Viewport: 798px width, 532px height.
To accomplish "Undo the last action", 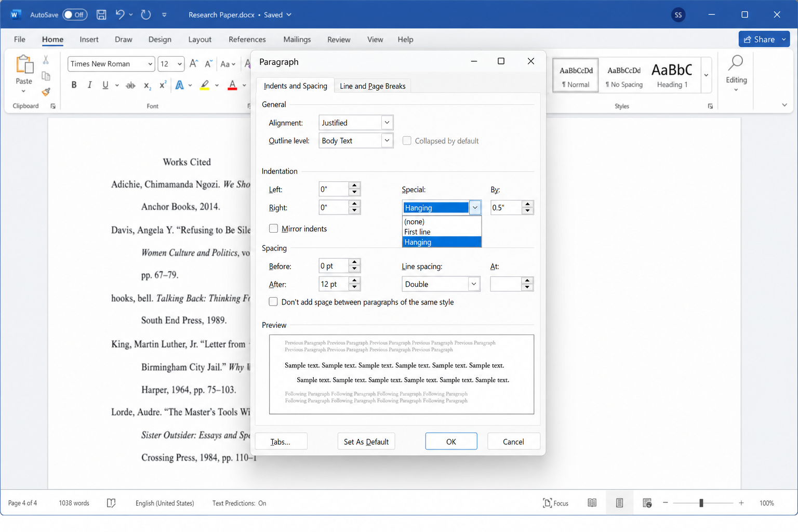I will (x=119, y=15).
